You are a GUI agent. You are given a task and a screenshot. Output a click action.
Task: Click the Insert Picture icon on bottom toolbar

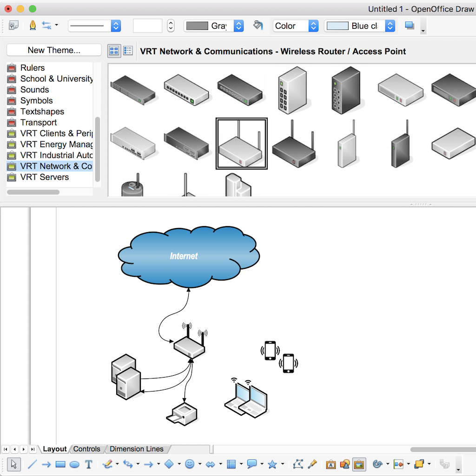[x=359, y=464]
